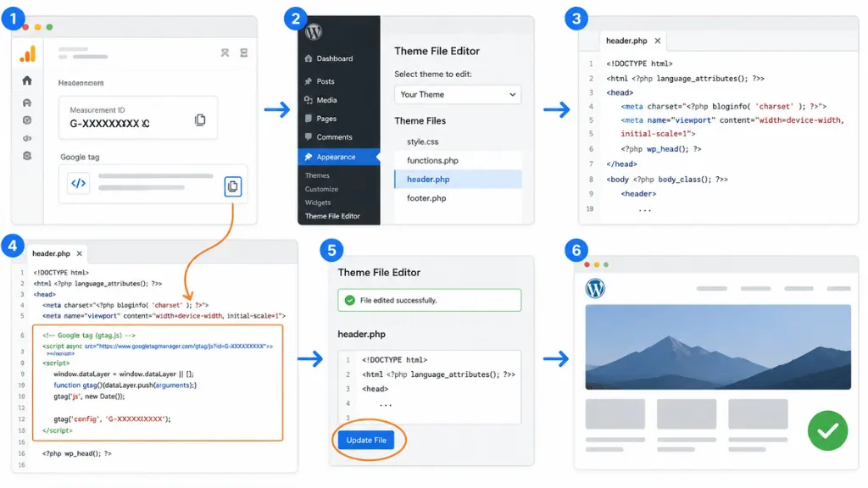Click the Media icon in WordPress sidebar
Screen dimensions: 868x488
tap(309, 100)
